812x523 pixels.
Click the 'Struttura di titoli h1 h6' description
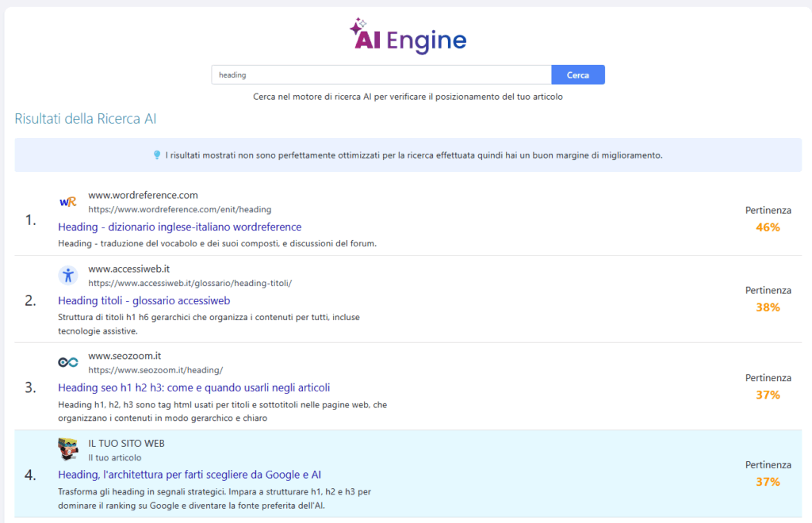point(209,324)
